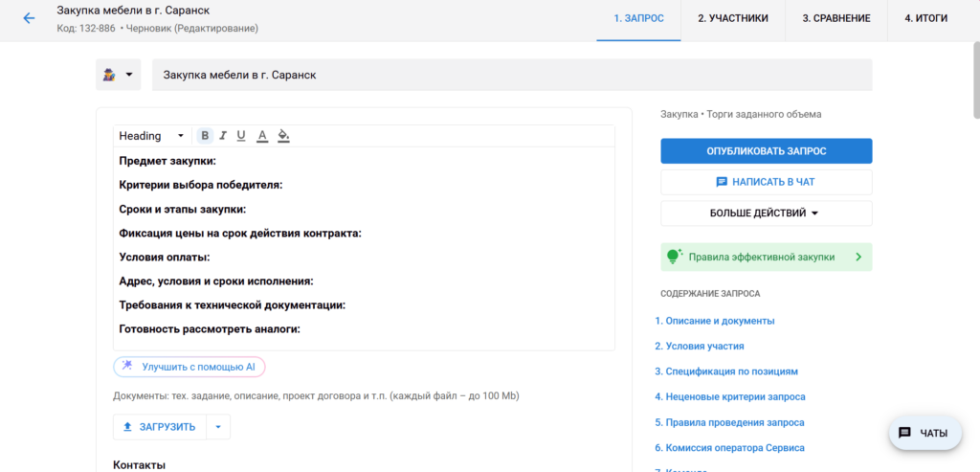Viewport: 980px width, 472px height.
Task: Toggle italic formatting in editor
Action: tap(223, 135)
